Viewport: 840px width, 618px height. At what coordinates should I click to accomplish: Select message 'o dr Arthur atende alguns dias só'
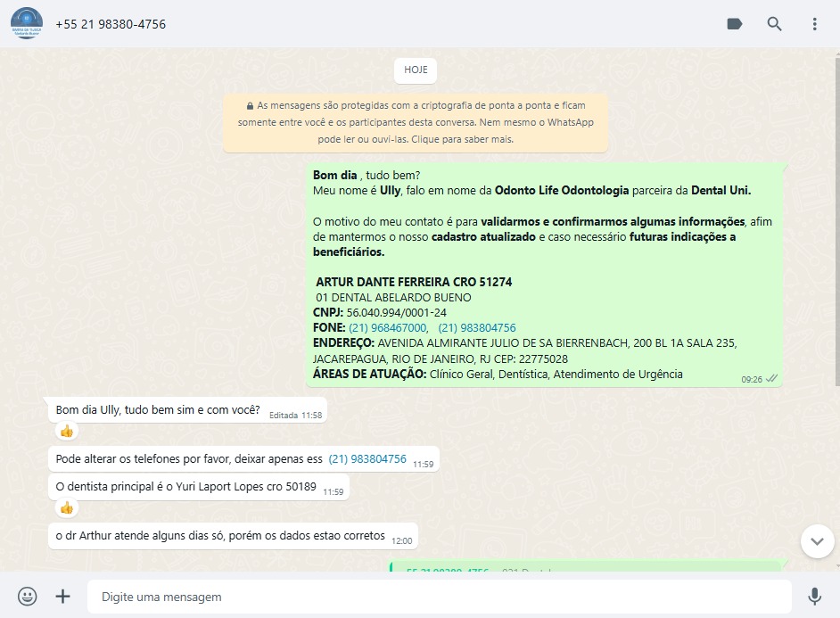[x=233, y=536]
